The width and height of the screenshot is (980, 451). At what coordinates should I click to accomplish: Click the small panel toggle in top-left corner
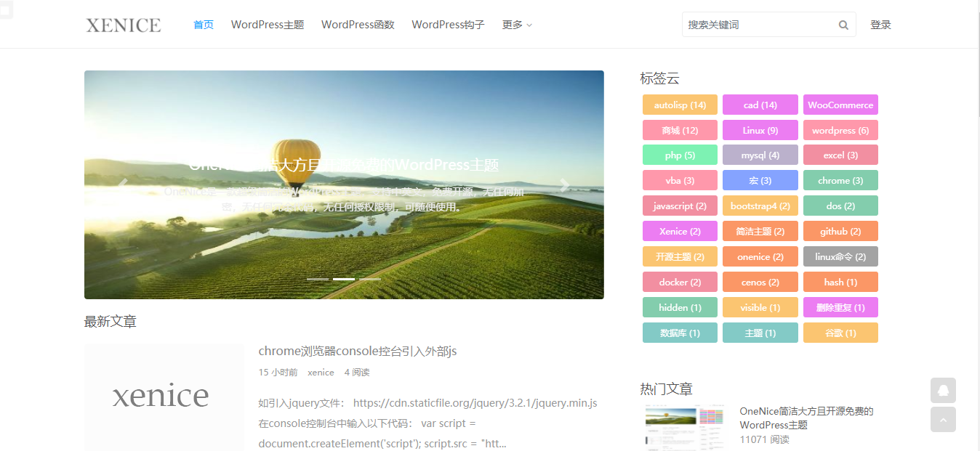tap(6, 10)
